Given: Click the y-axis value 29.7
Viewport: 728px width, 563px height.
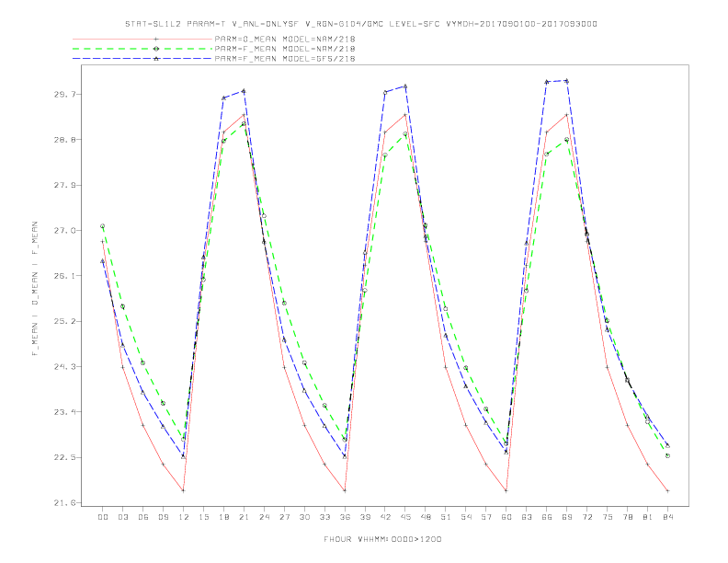Looking at the screenshot, I should (x=65, y=95).
